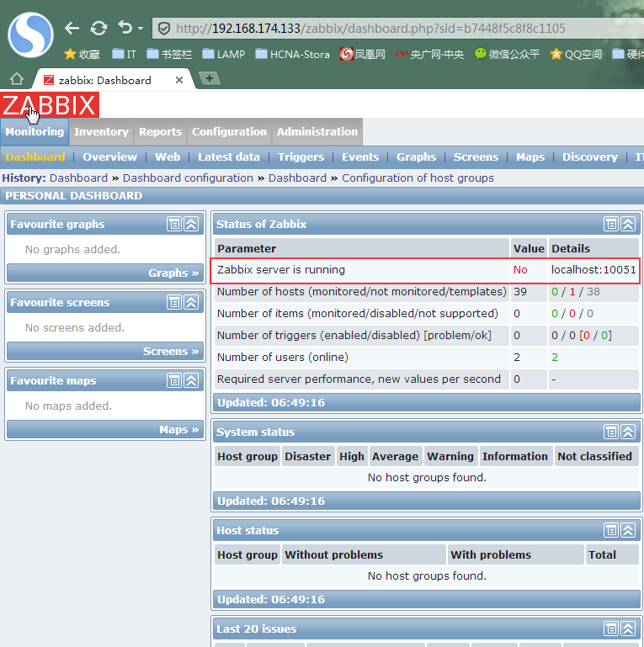Select the Web submenu item
This screenshot has width=644, height=647.
168,156
